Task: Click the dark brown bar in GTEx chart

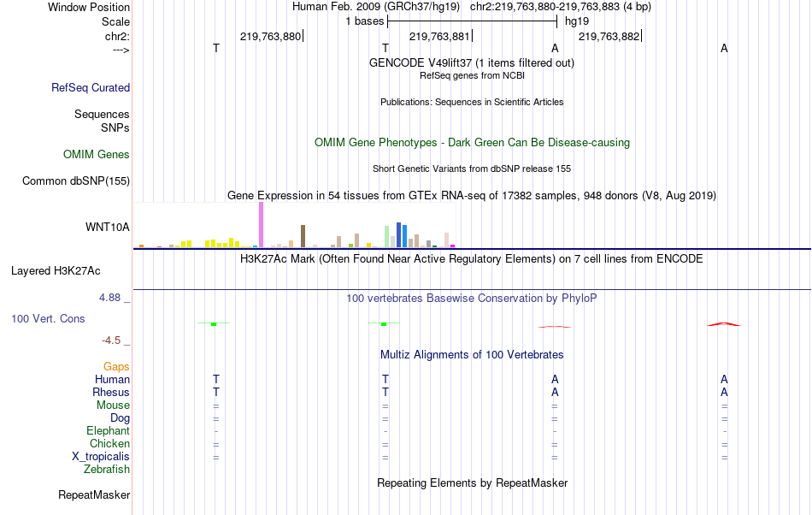Action: (x=303, y=236)
